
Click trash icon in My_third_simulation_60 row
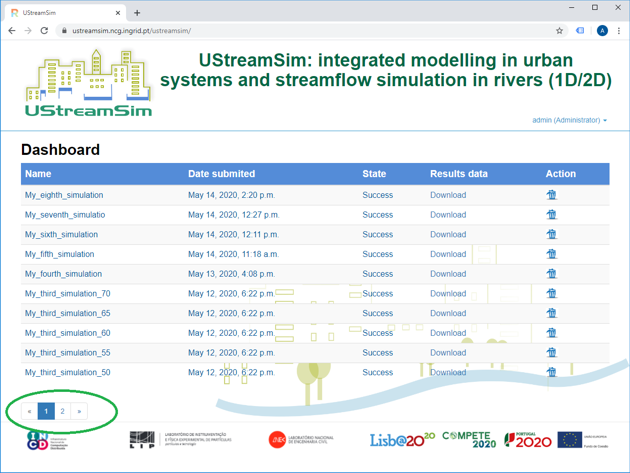[552, 333]
